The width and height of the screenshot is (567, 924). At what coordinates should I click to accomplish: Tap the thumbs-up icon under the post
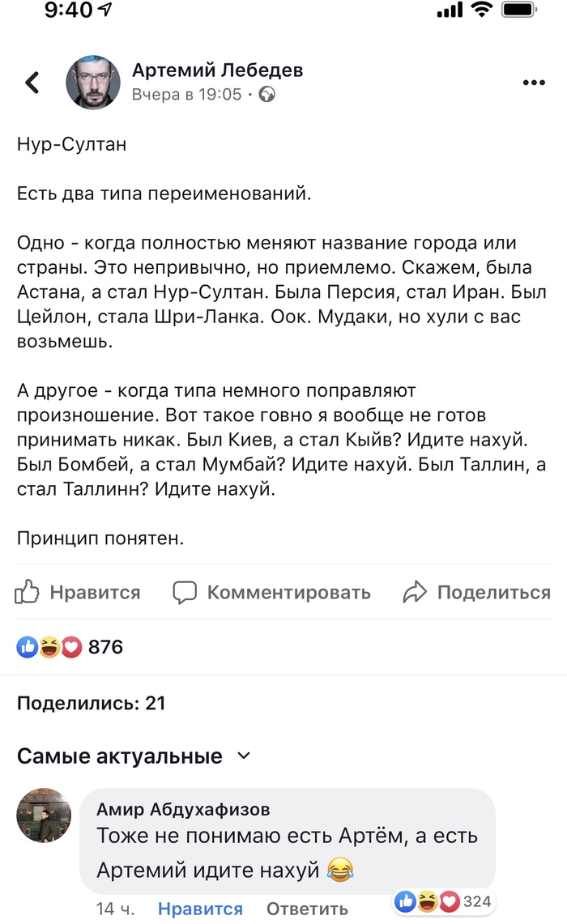tap(28, 592)
